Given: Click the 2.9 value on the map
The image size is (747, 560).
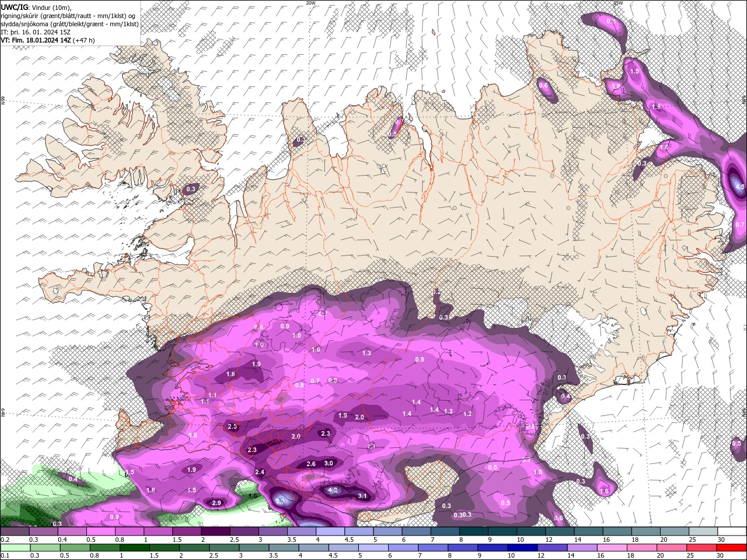Looking at the screenshot, I should [217, 503].
